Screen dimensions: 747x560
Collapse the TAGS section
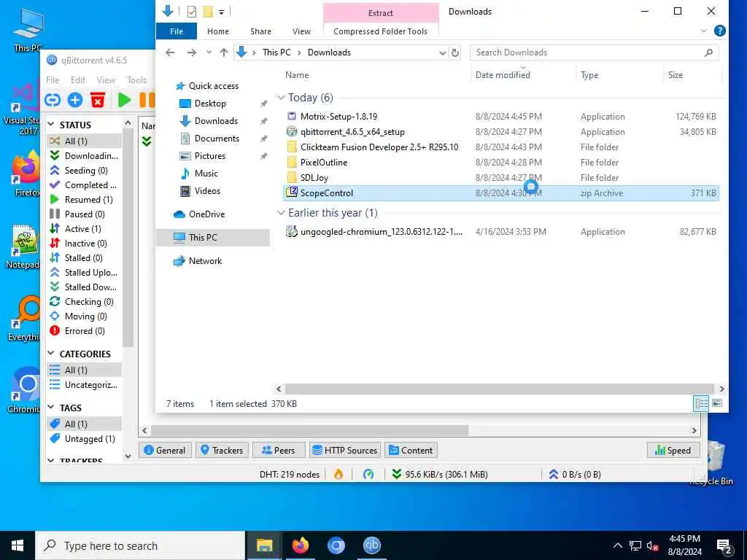(x=51, y=408)
